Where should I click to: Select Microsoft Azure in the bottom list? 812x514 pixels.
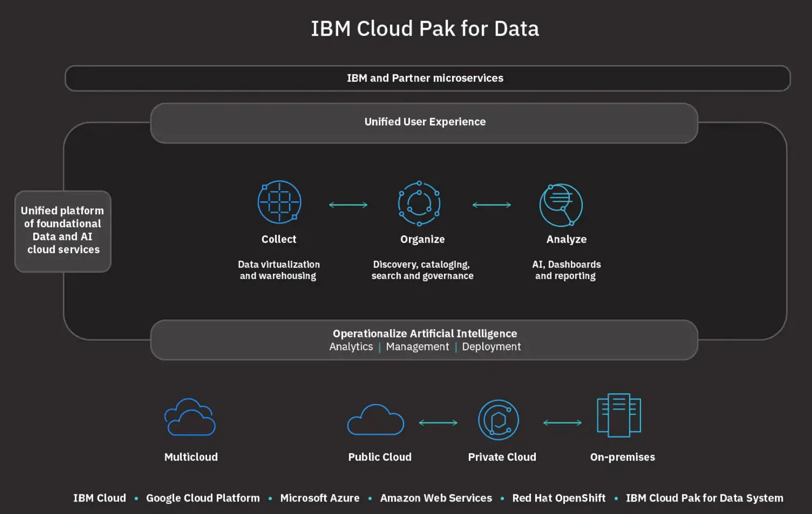(320, 498)
